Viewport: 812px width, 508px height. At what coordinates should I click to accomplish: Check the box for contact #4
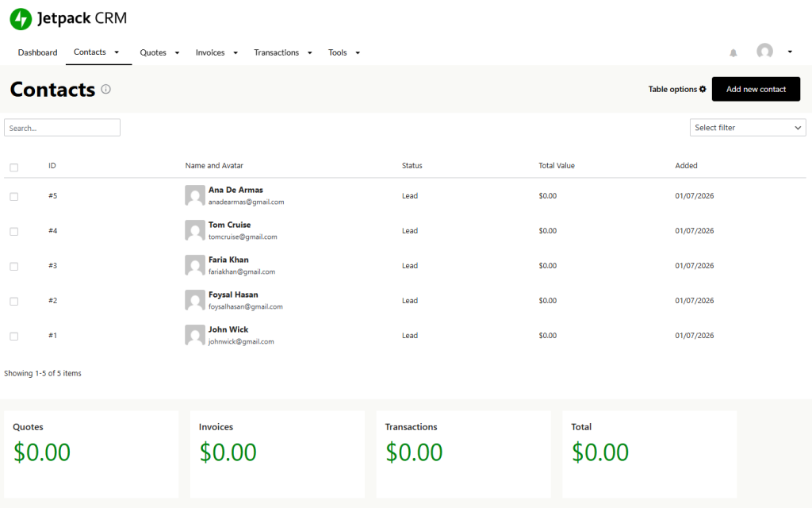pyautogui.click(x=14, y=231)
